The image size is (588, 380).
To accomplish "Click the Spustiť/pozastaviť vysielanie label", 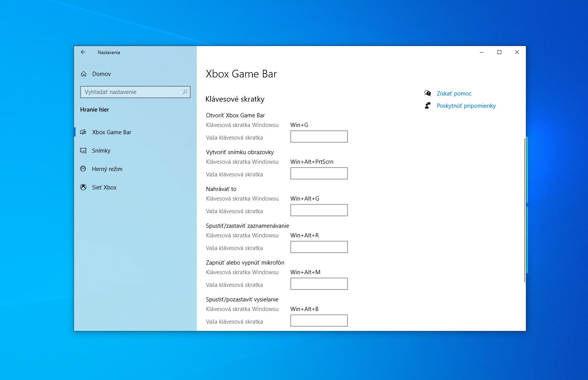I will pos(242,299).
